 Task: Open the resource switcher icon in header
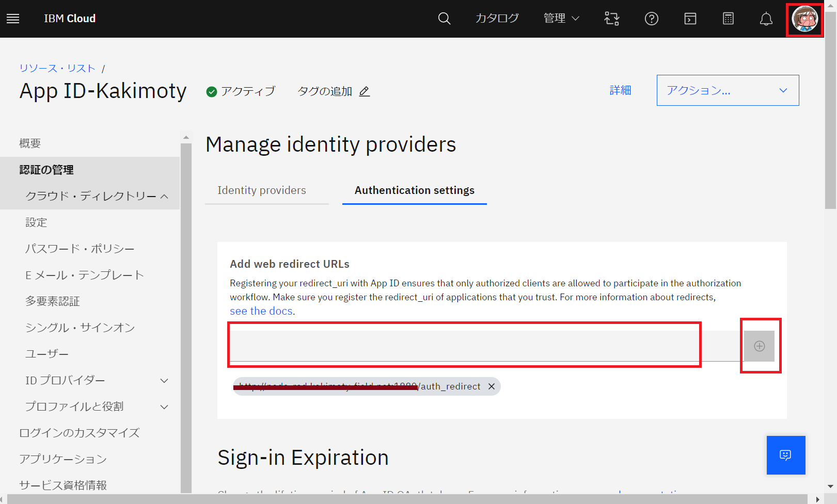[x=612, y=19]
